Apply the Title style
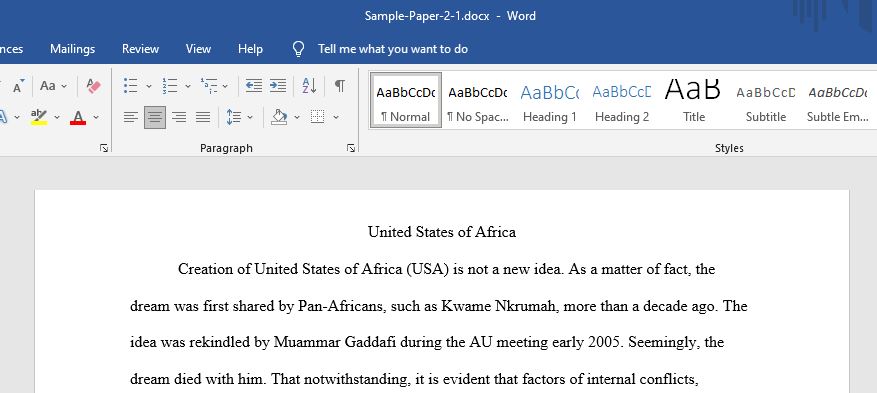Viewport: 877px width, 393px height. (694, 101)
